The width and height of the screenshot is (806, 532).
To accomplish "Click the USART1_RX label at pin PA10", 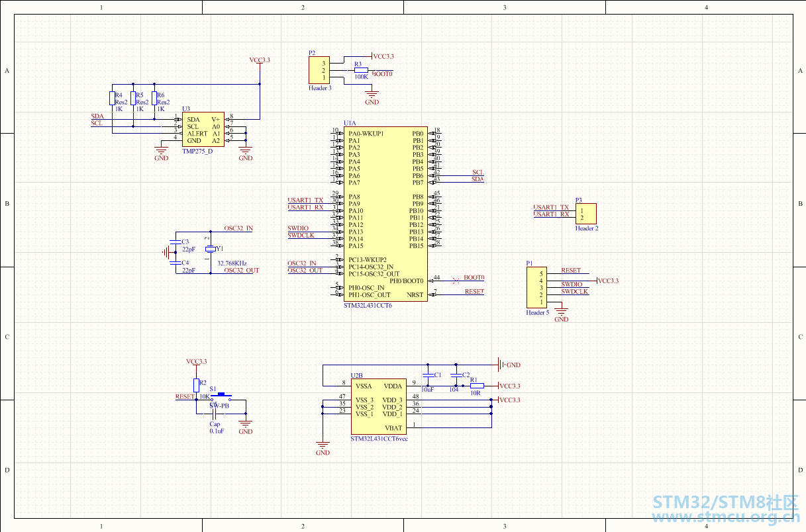I will (305, 207).
